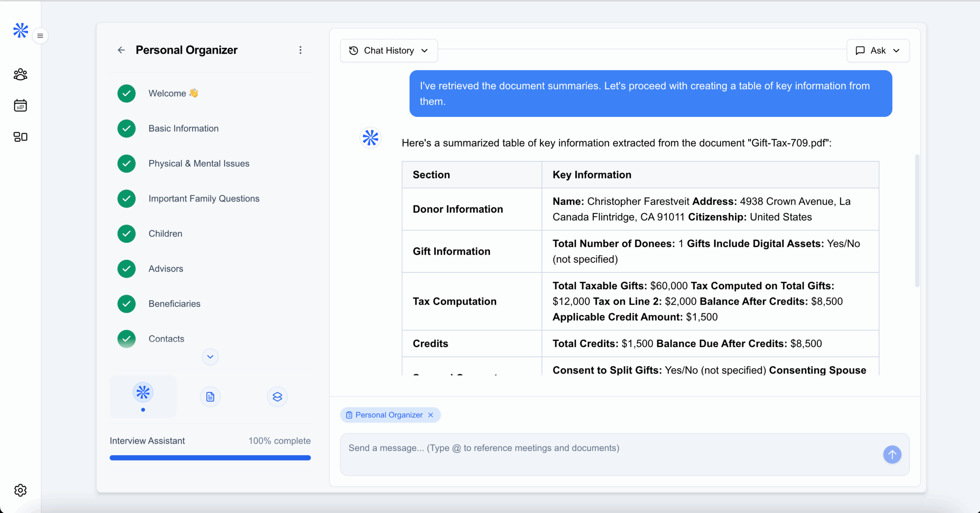980x513 pixels.
Task: Open settings gear at bottom left
Action: (x=20, y=490)
